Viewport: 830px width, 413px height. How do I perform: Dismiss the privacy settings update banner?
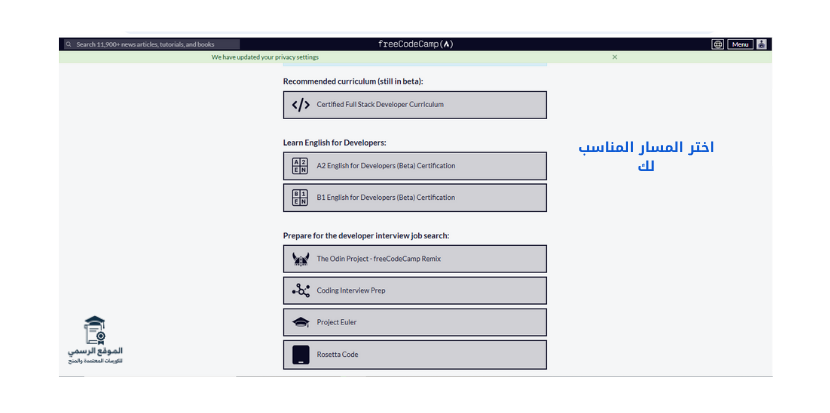pos(614,57)
